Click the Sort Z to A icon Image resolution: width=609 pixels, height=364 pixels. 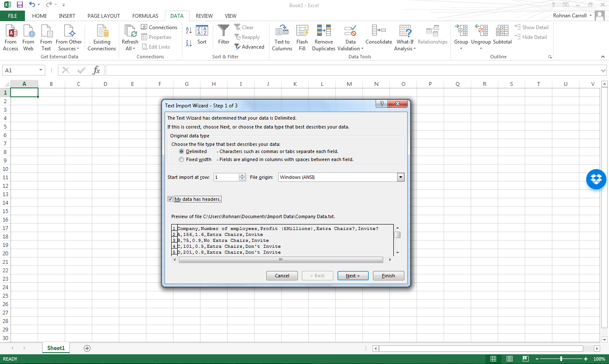[x=189, y=43]
